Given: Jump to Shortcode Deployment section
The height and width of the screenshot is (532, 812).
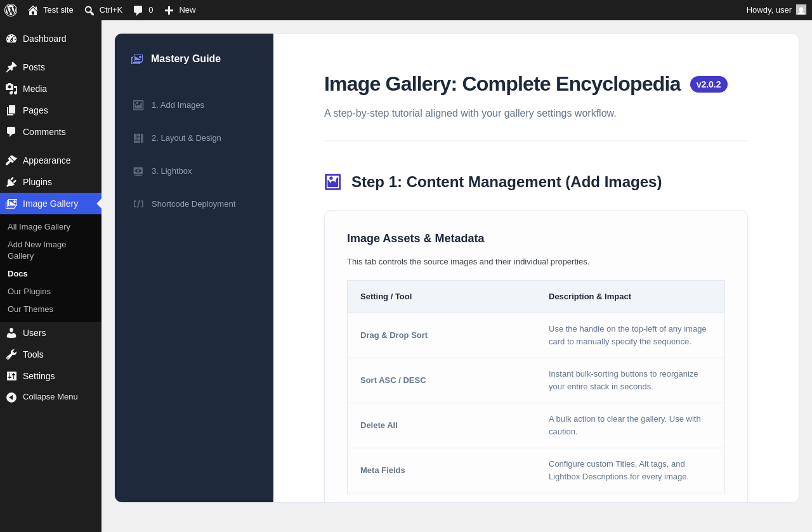Looking at the screenshot, I should [x=193, y=204].
